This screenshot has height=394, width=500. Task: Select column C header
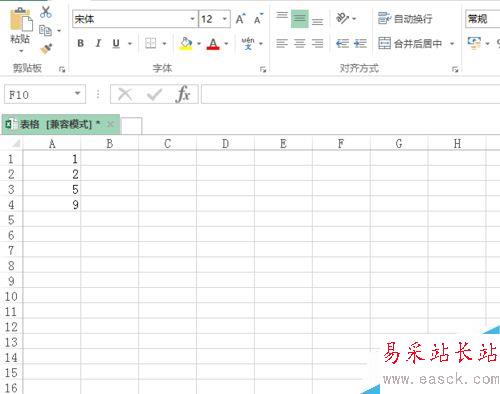pos(167,144)
